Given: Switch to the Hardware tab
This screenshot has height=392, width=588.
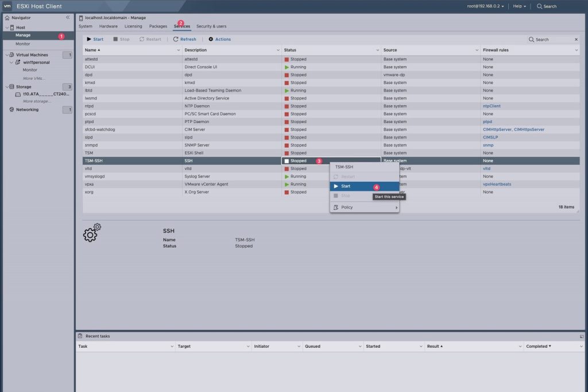Looking at the screenshot, I should 109,26.
